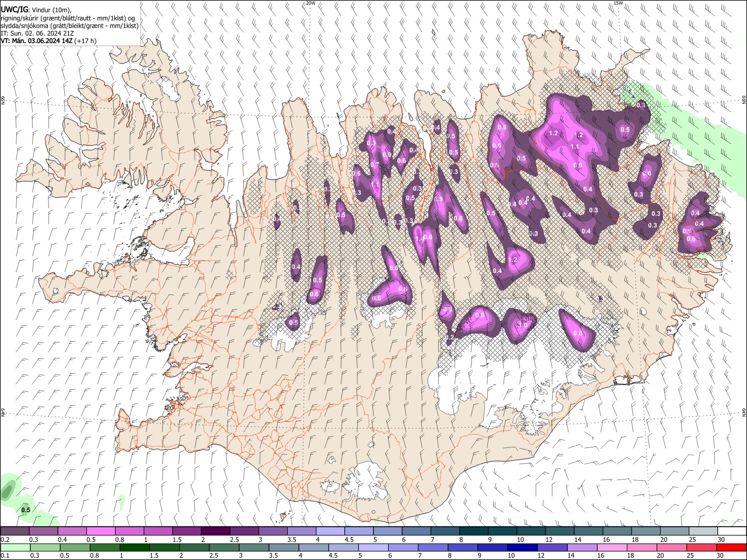Click the 'rigning/skúrir' legend description line

coord(68,18)
